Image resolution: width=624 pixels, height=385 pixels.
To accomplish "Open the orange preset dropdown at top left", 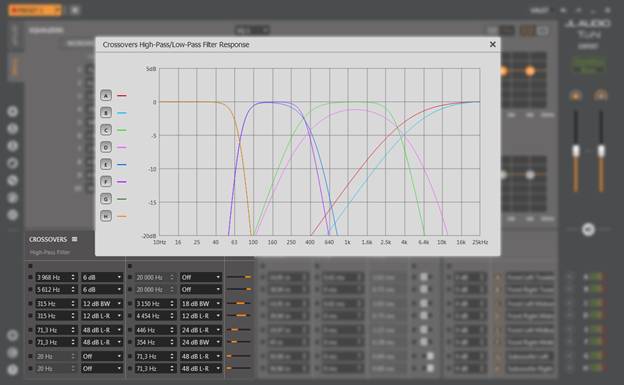I will click(x=35, y=10).
